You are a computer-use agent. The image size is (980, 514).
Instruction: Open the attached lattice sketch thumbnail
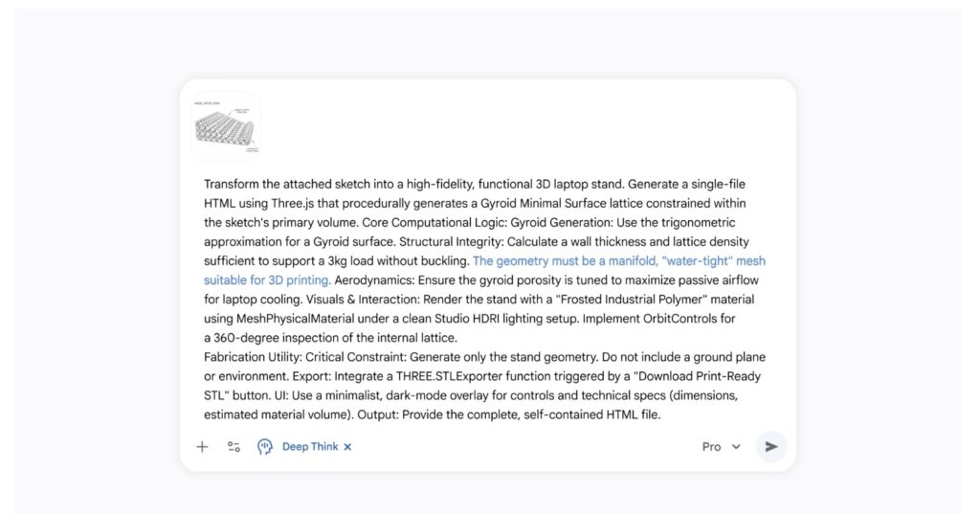point(226,126)
